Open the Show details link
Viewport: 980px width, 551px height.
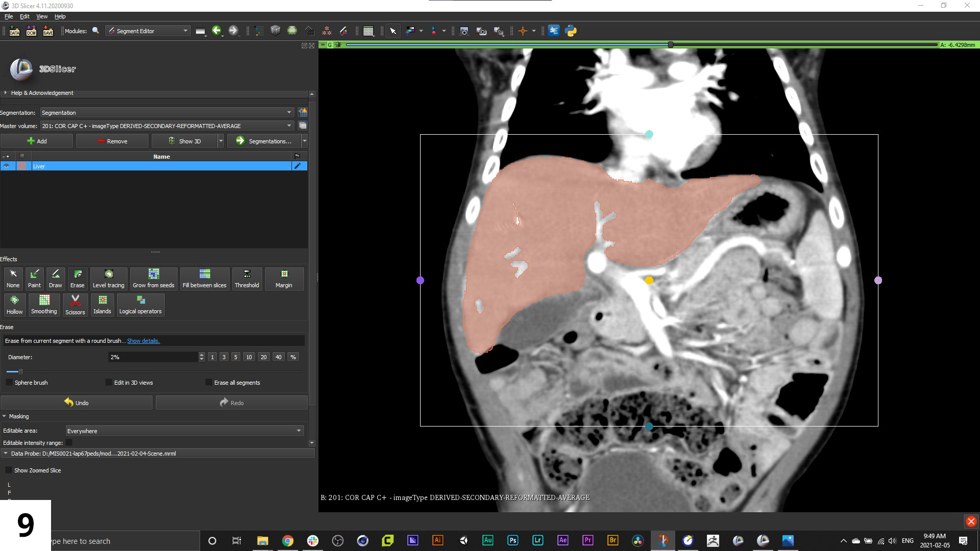143,341
